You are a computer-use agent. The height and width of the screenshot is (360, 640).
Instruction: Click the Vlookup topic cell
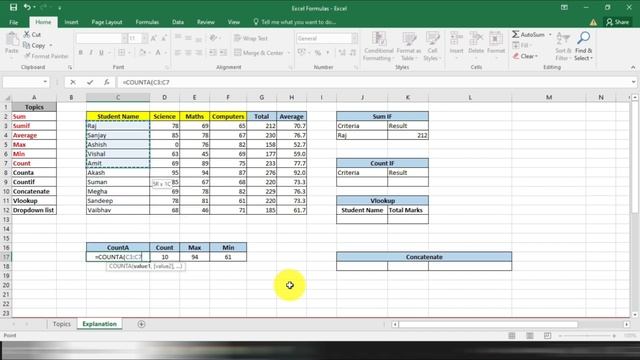pyautogui.click(x=34, y=201)
